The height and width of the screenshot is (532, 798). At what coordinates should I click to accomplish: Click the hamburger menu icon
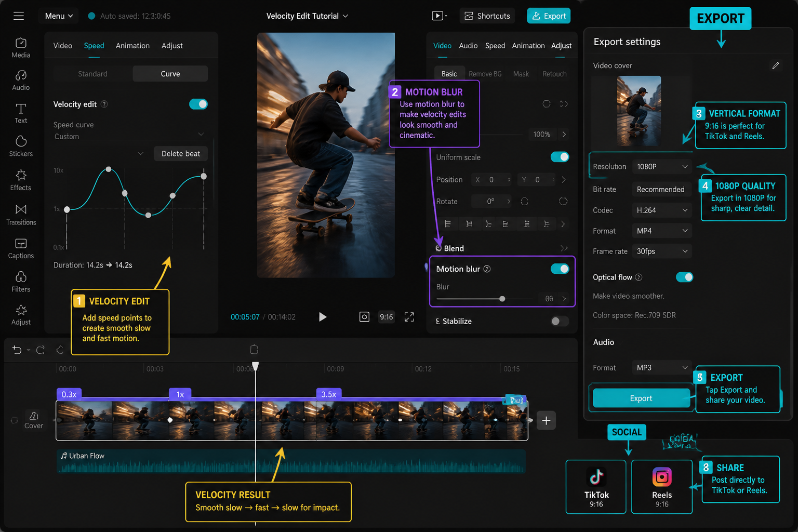tap(19, 16)
